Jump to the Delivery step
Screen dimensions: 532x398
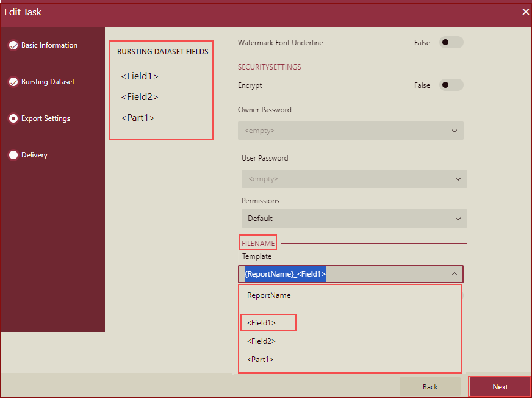(x=34, y=154)
